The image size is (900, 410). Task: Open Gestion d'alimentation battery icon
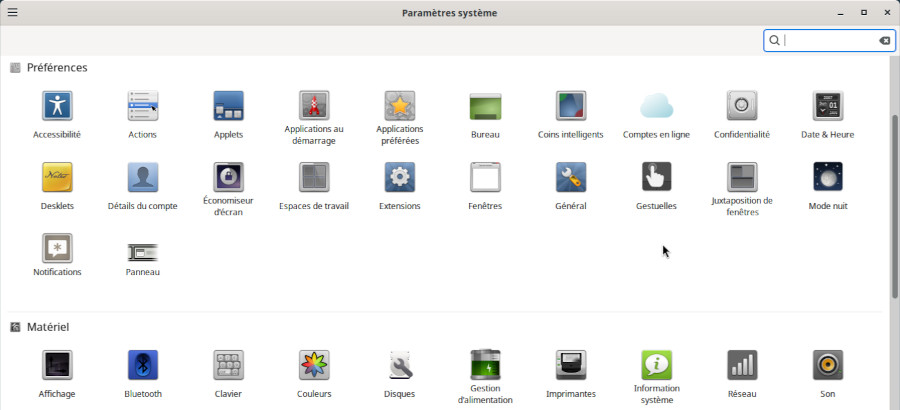pos(485,365)
